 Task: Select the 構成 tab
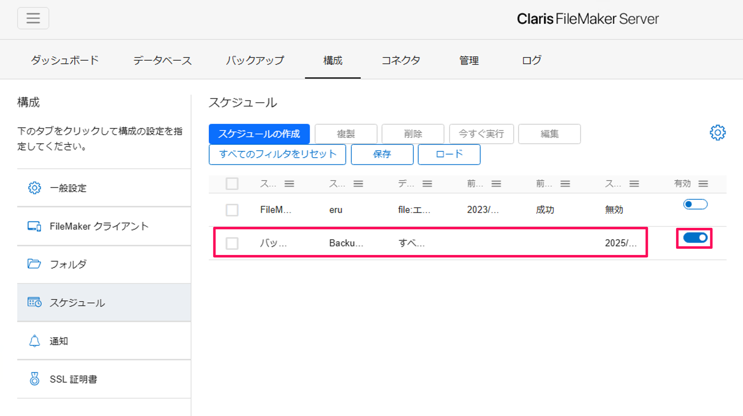(333, 60)
